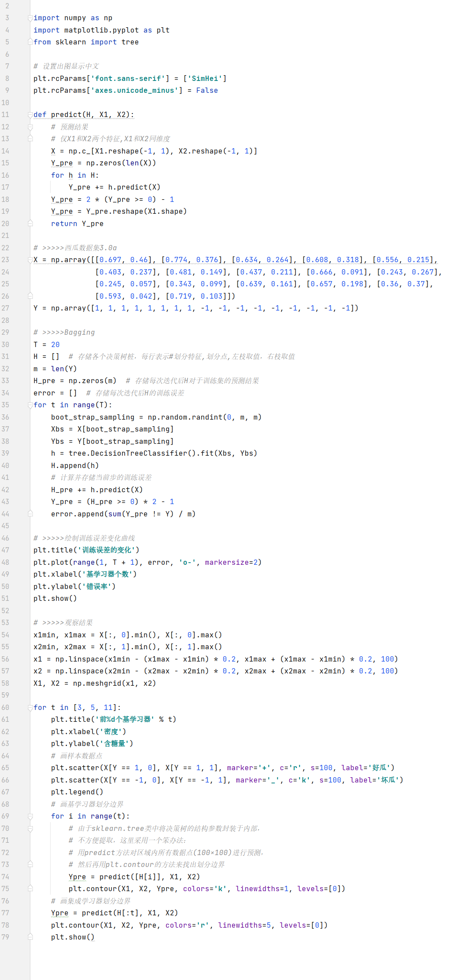Click 'error.append' statement on line 44
Image resolution: width=465 pixels, height=980 pixels.
(x=77, y=514)
